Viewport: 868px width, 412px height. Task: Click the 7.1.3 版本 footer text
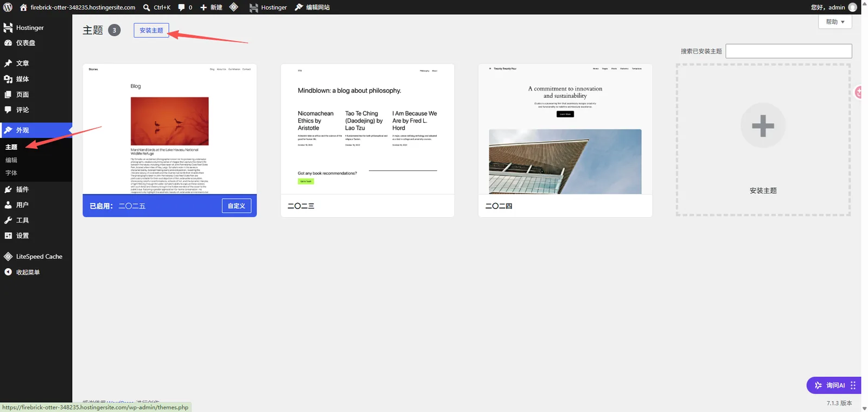(839, 403)
